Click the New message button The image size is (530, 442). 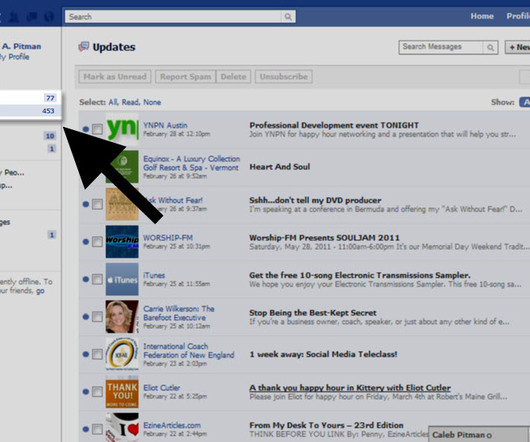point(517,47)
